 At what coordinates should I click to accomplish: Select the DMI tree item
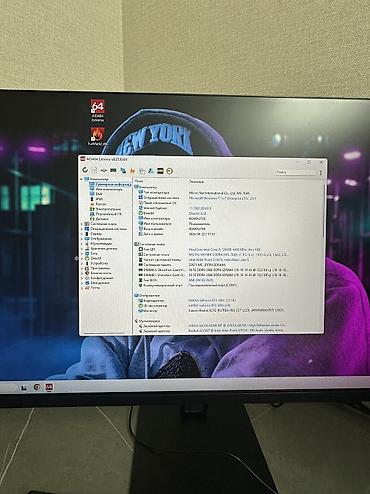(96, 194)
